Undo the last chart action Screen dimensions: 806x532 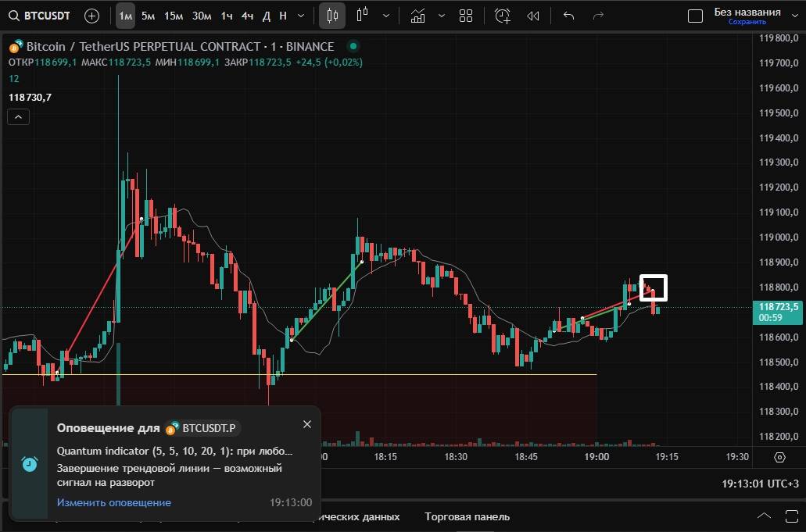pyautogui.click(x=569, y=16)
